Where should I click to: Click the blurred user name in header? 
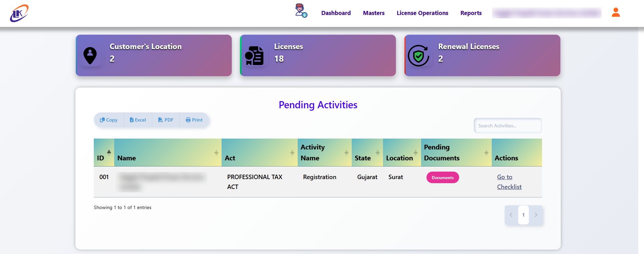click(x=547, y=13)
